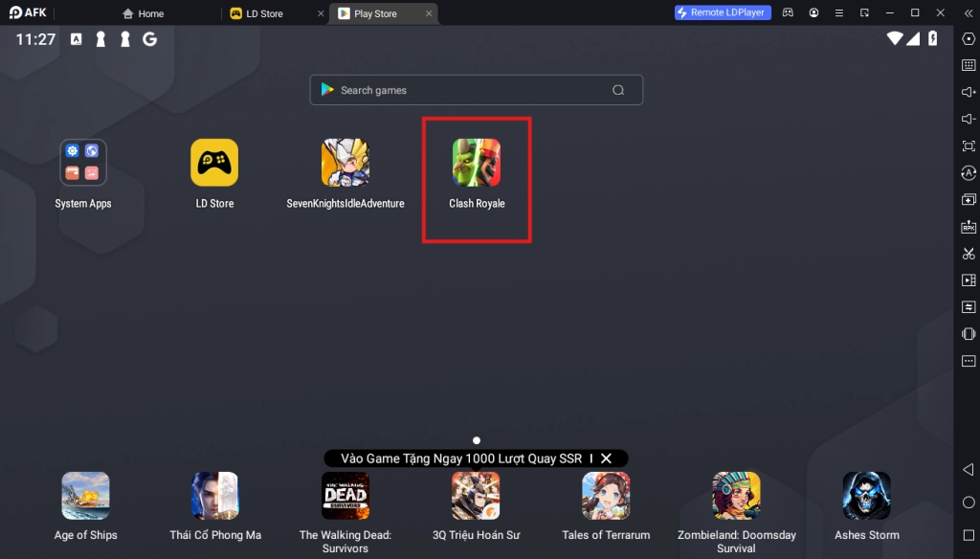Click the Android back triangle button
Image resolution: width=980 pixels, height=559 pixels.
[x=969, y=470]
